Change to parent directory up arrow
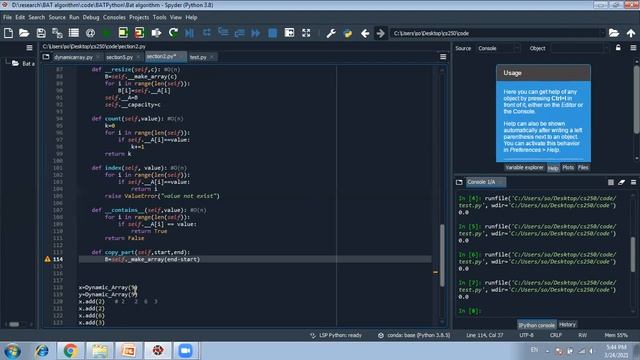The width and height of the screenshot is (640, 360). coord(631,33)
